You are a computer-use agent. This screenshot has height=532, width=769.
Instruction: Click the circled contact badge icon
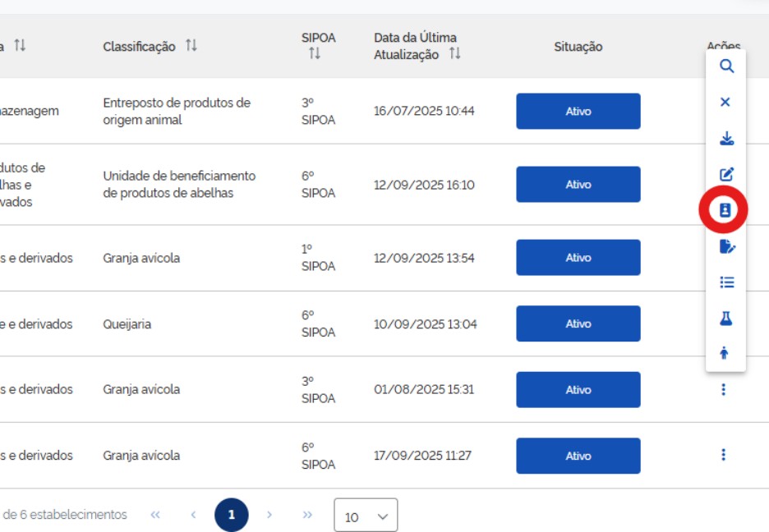pos(725,210)
